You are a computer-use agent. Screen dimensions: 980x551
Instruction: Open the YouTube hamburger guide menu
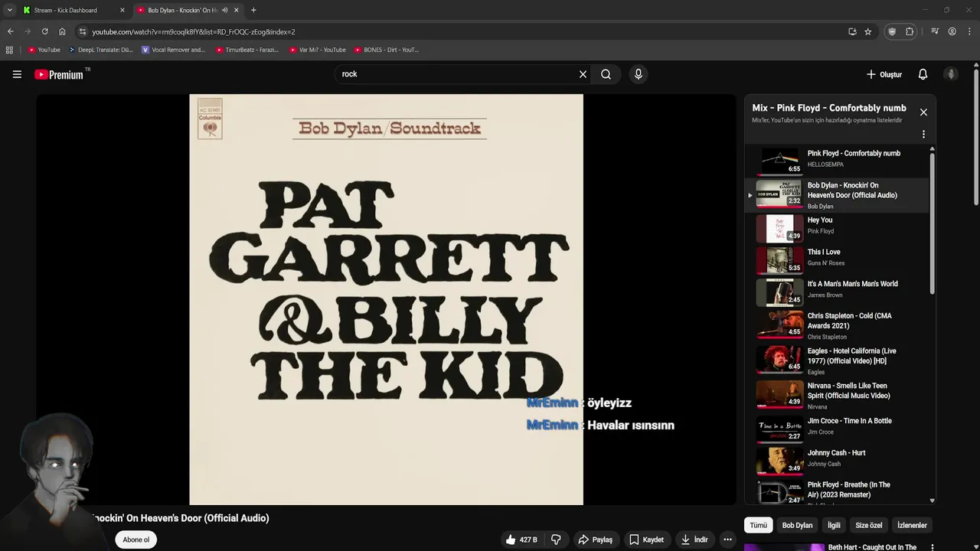pyautogui.click(x=17, y=74)
